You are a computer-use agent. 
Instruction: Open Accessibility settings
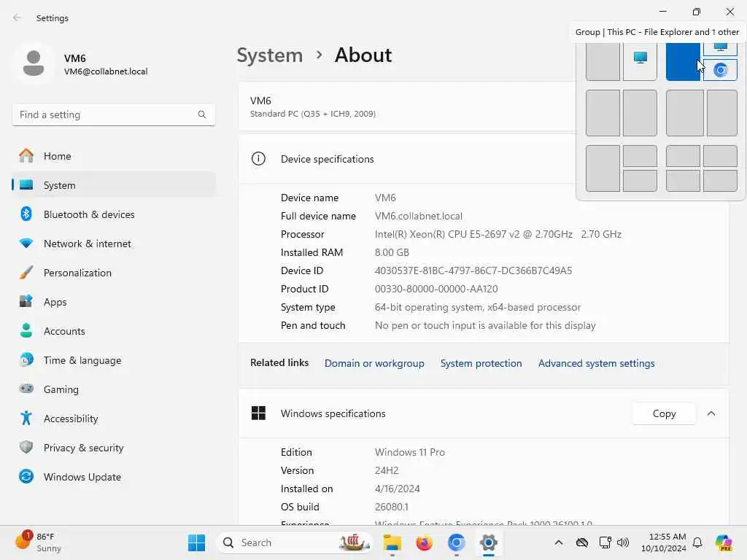point(113,419)
